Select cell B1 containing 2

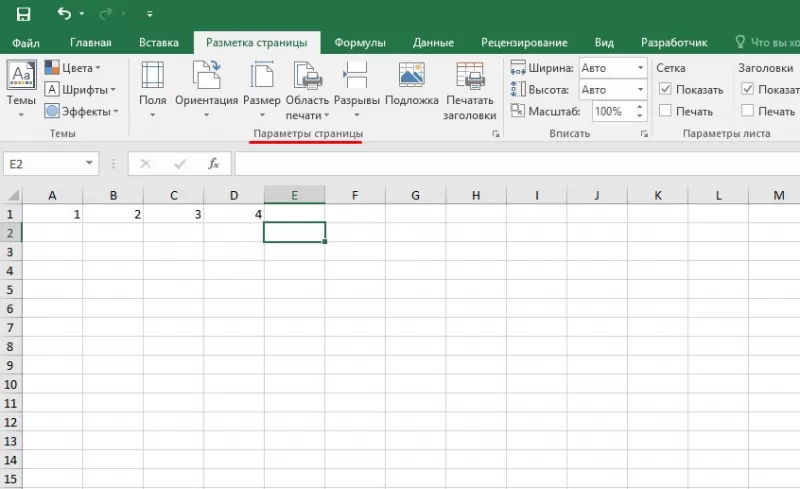(x=113, y=214)
